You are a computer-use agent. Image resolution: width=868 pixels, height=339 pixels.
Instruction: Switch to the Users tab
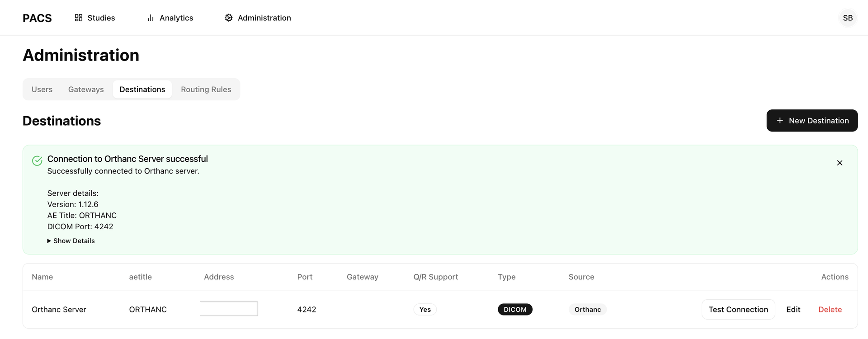(x=42, y=89)
